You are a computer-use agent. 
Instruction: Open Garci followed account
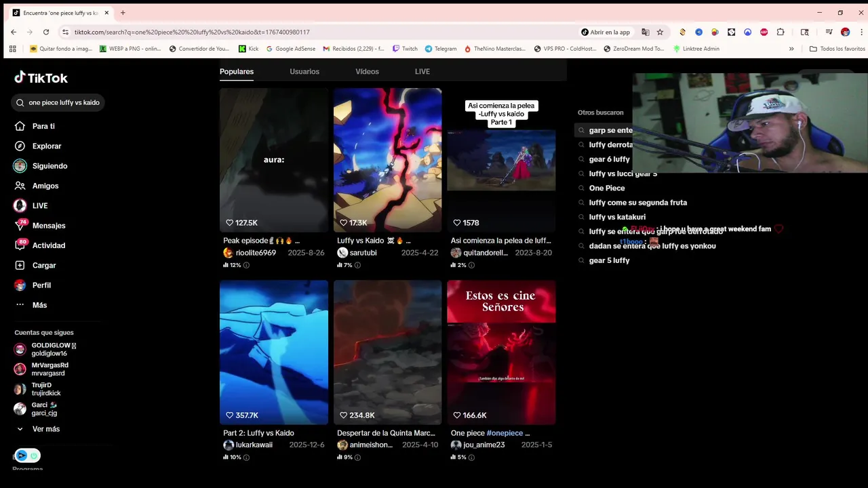pos(36,409)
